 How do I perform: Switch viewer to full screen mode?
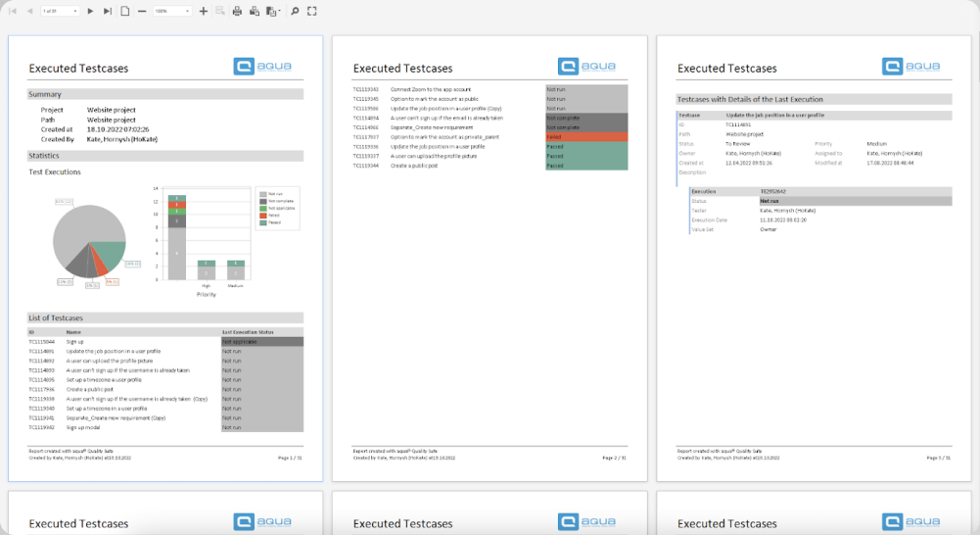click(312, 11)
